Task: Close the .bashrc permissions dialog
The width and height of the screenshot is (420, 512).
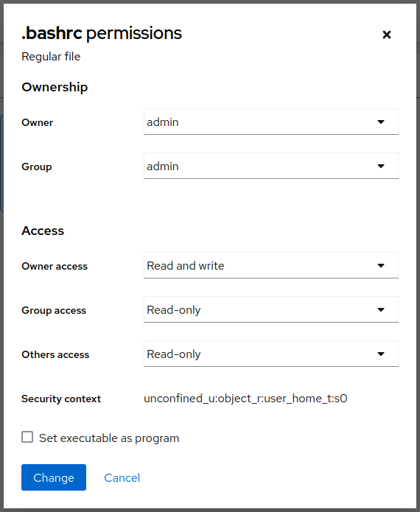Action: [387, 35]
